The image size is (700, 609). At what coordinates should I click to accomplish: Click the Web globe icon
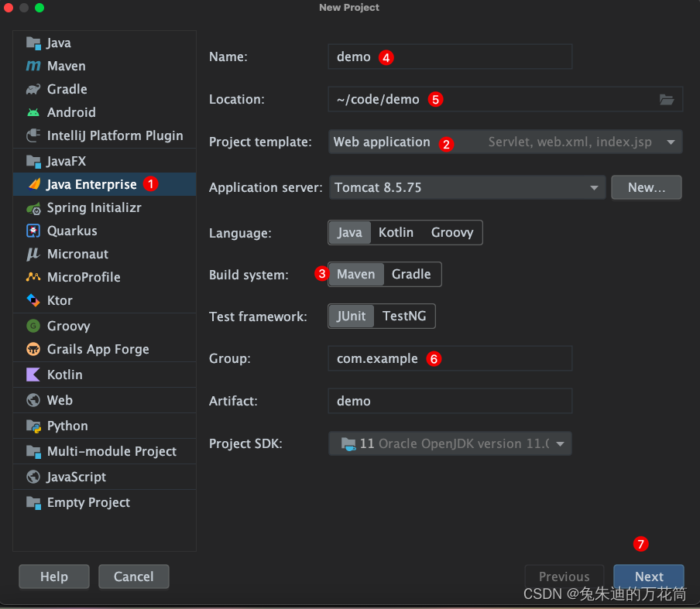(x=33, y=400)
